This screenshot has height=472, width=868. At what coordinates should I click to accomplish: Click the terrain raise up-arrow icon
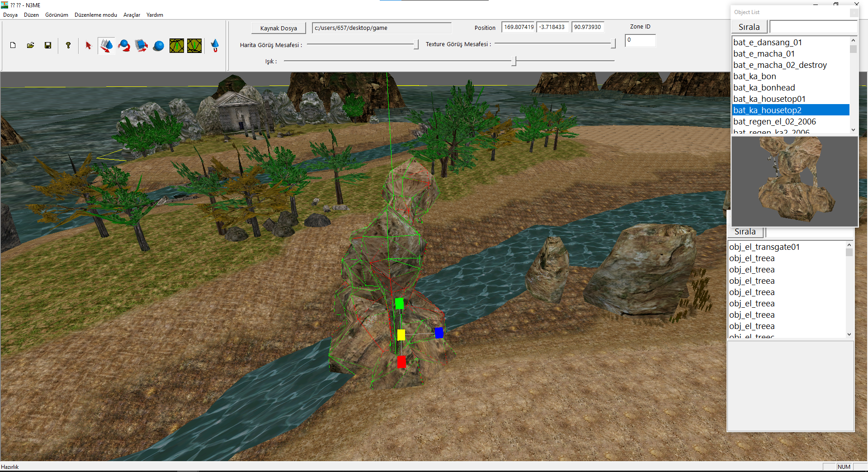pos(177,46)
